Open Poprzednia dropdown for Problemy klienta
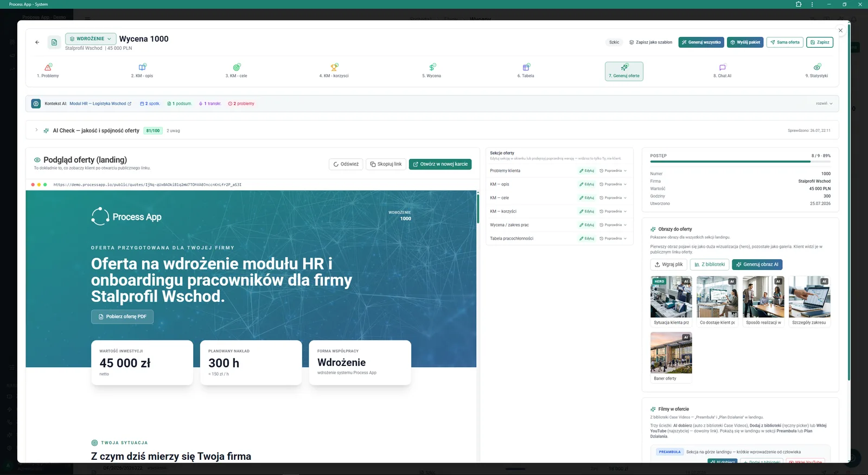 [613, 171]
